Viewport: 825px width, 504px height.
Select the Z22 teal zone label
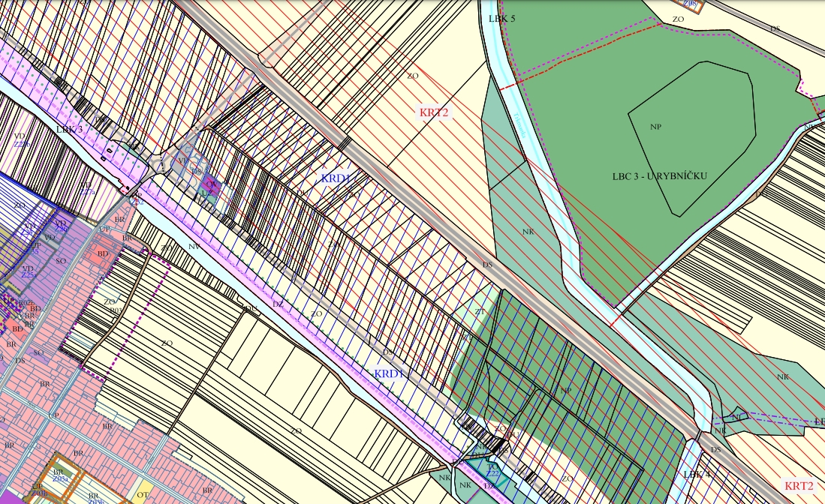(x=493, y=473)
